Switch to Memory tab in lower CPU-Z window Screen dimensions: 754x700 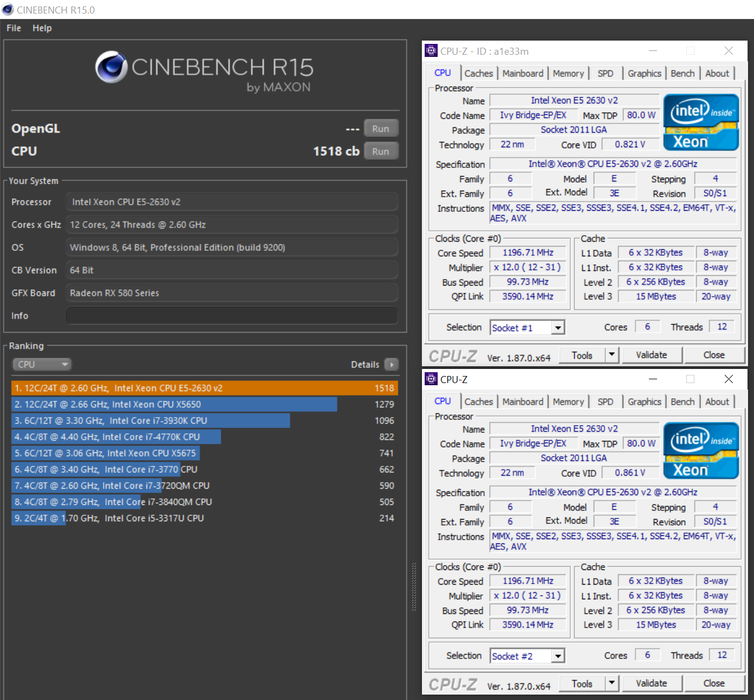(x=568, y=401)
